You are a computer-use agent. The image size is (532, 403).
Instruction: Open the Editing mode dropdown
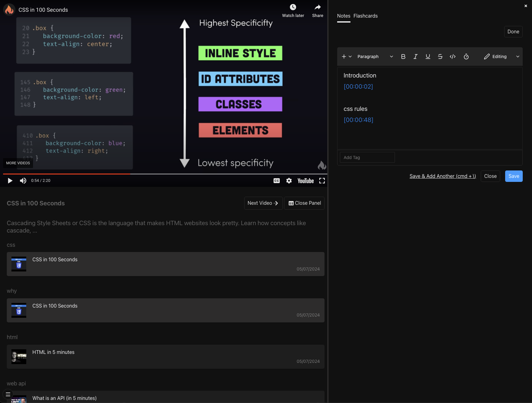pos(501,57)
